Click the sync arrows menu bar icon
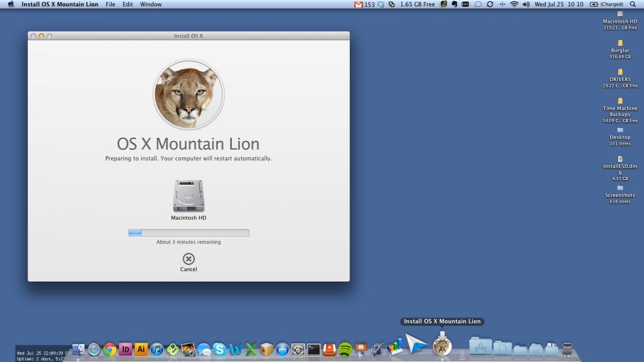Screen dimensions: 644x362 (x=490, y=4)
